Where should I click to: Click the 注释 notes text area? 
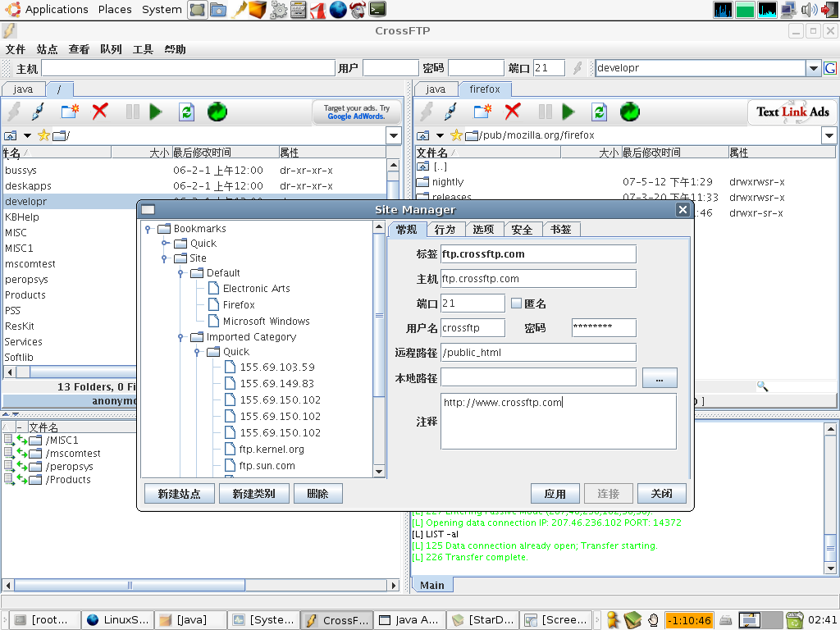(558, 422)
